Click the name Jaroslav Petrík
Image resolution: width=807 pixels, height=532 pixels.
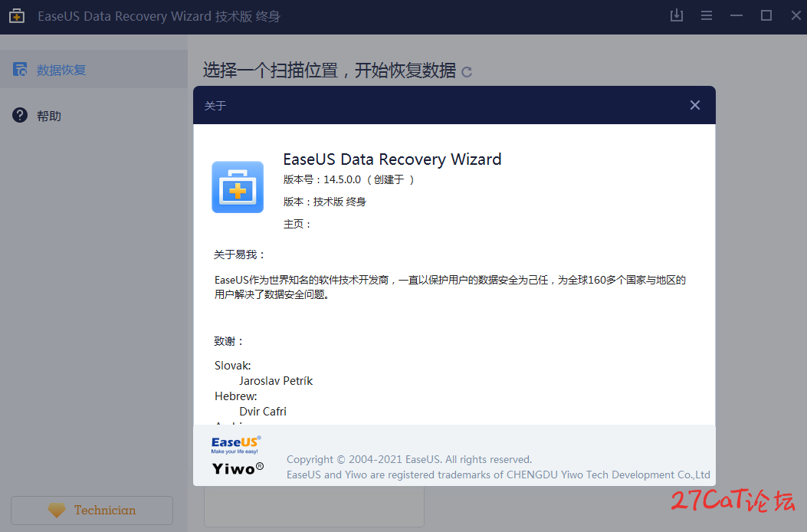tap(276, 381)
